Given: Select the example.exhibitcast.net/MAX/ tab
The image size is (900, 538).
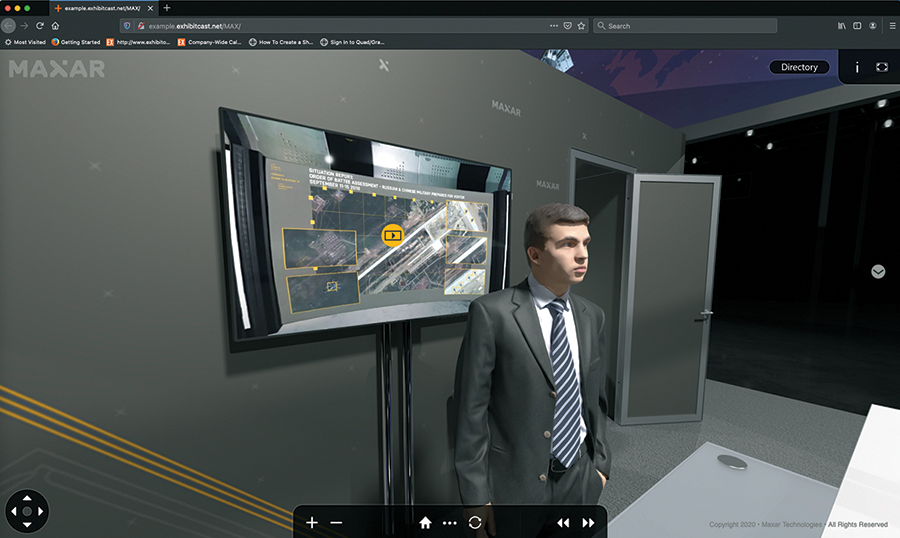Looking at the screenshot, I should [x=103, y=8].
